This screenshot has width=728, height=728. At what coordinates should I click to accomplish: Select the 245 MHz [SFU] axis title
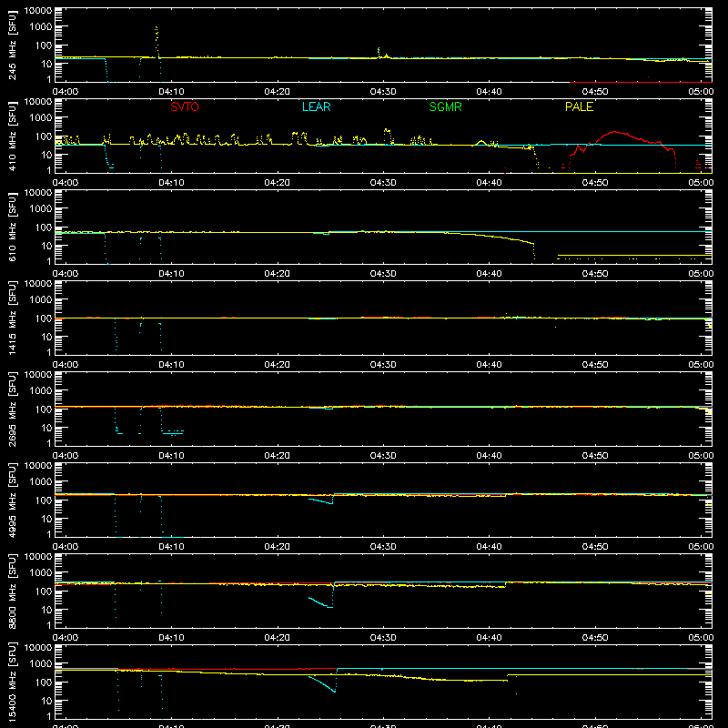tap(12, 45)
